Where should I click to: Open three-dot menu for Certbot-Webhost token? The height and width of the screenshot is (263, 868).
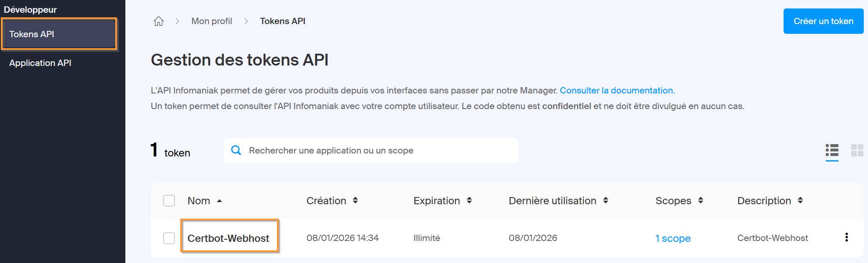click(846, 237)
